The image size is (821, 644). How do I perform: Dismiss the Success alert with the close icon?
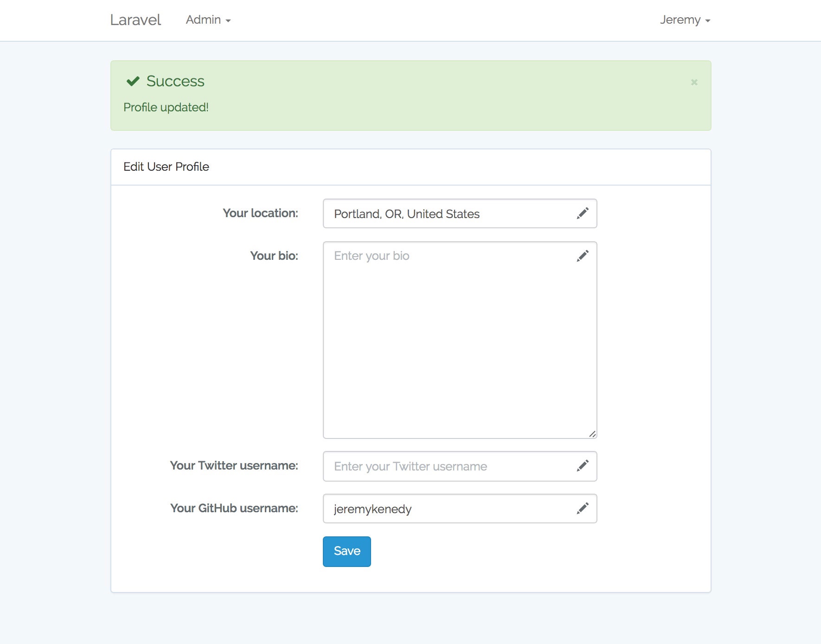click(694, 82)
